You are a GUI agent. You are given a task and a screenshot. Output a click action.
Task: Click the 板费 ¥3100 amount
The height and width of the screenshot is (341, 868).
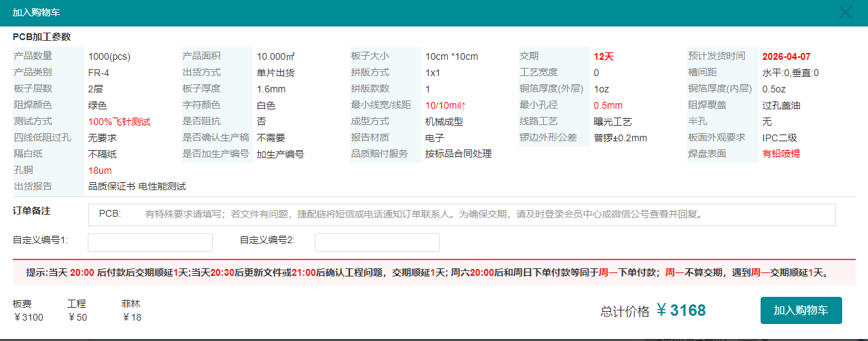click(28, 317)
